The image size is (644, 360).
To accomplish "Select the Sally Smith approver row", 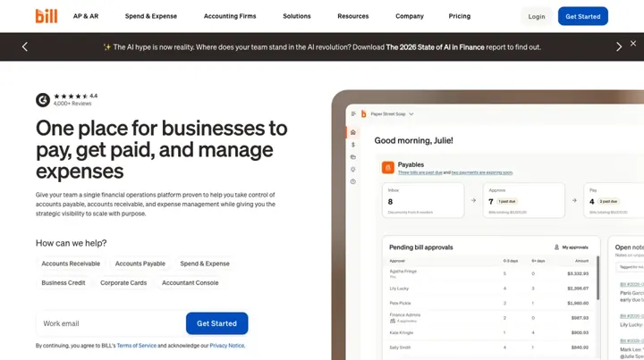I will coord(488,347).
